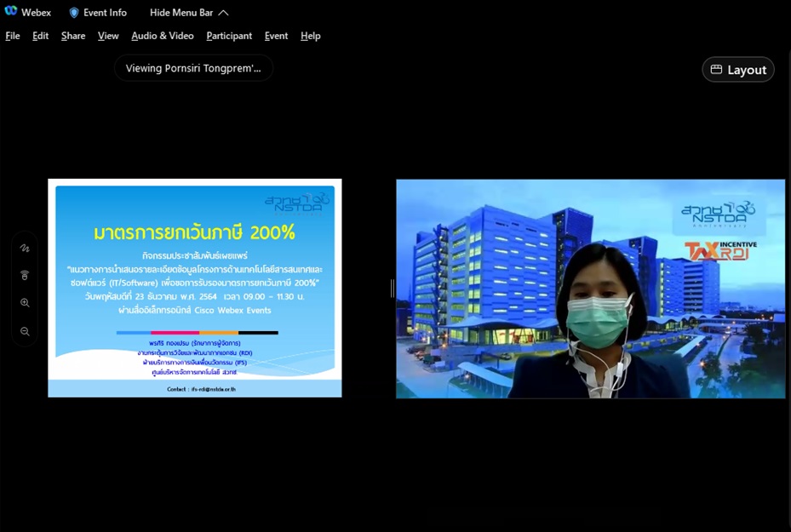Open the File menu

click(13, 36)
